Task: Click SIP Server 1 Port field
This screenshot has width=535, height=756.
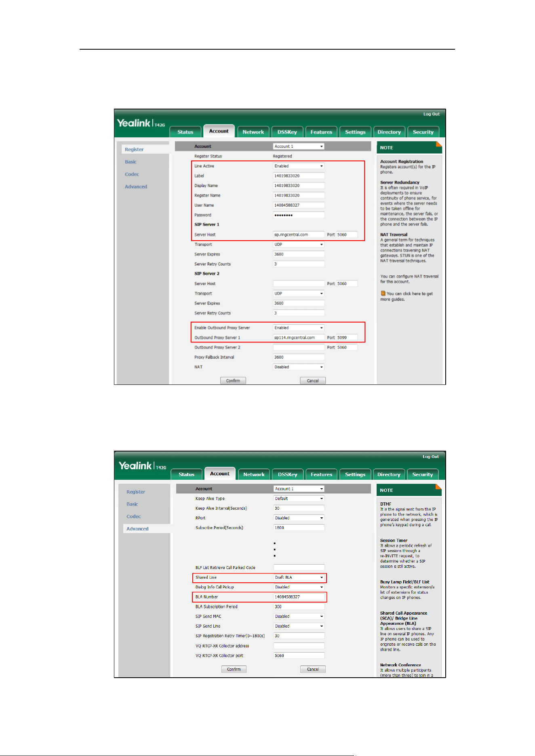Action: [x=347, y=235]
